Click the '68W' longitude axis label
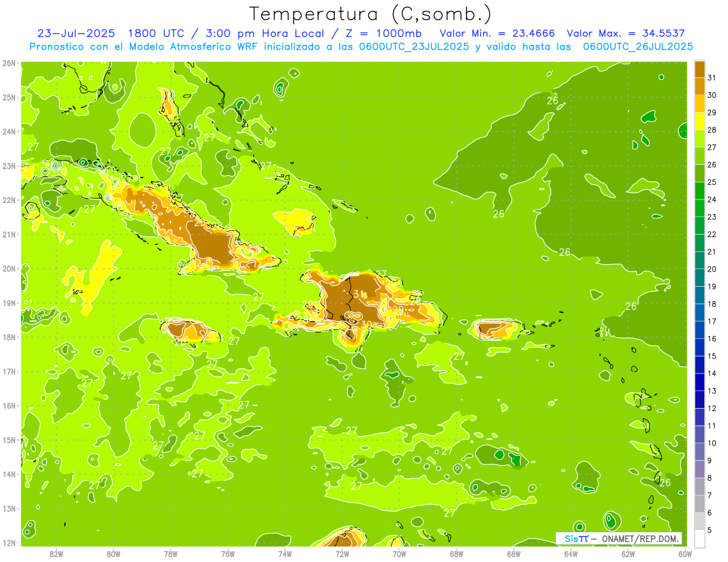The image size is (728, 562). coord(457,553)
